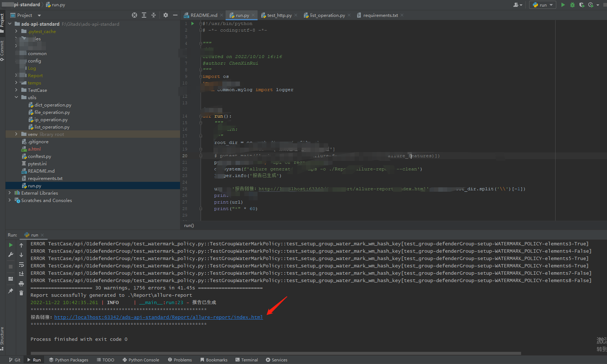The height and width of the screenshot is (364, 607).
Task: Open the run configuration dropdown
Action: pyautogui.click(x=542, y=5)
